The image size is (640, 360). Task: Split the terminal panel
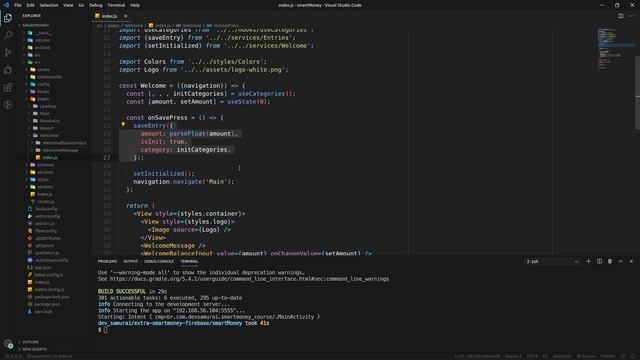click(599, 261)
